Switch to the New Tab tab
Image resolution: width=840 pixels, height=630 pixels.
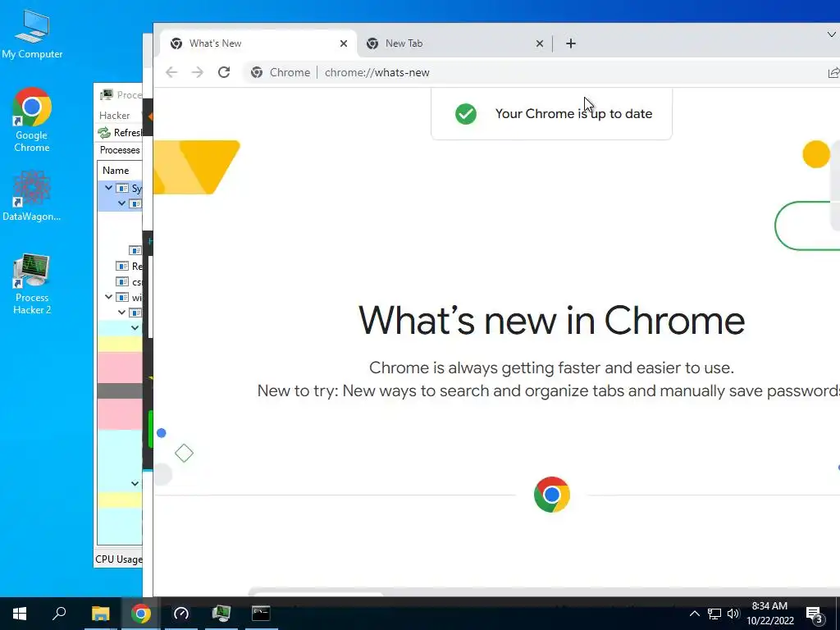pos(454,43)
